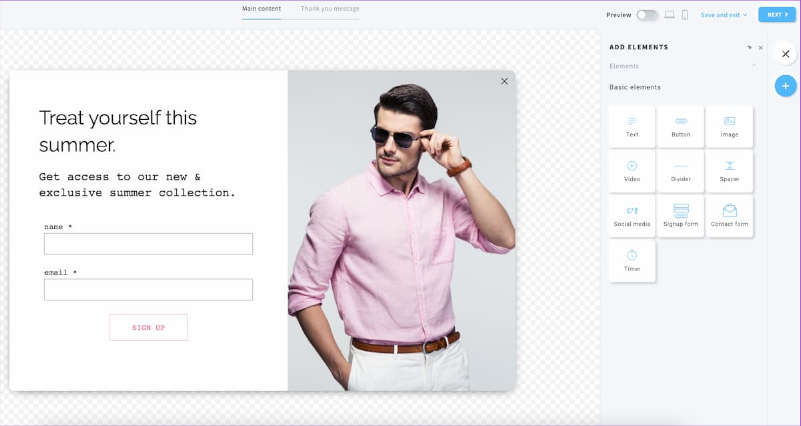Pin the Add Elements panel
Viewport: 801px width, 426px height.
point(749,48)
